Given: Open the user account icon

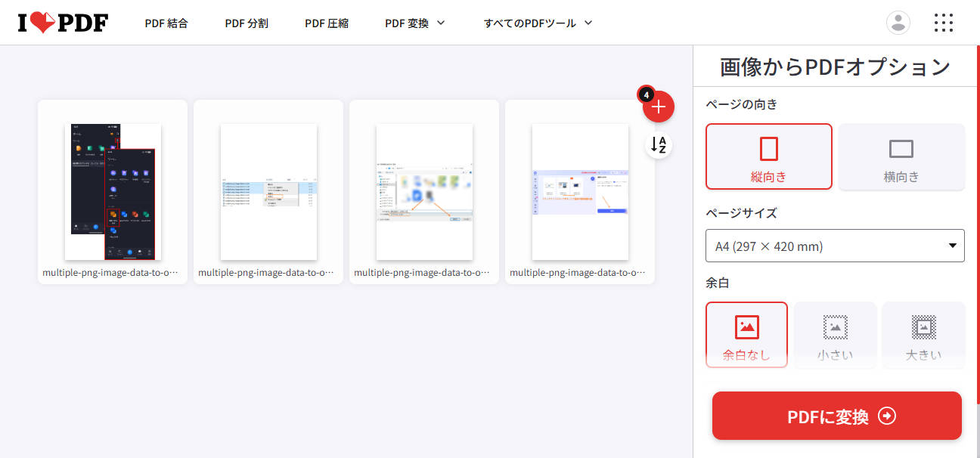Looking at the screenshot, I should pyautogui.click(x=898, y=23).
